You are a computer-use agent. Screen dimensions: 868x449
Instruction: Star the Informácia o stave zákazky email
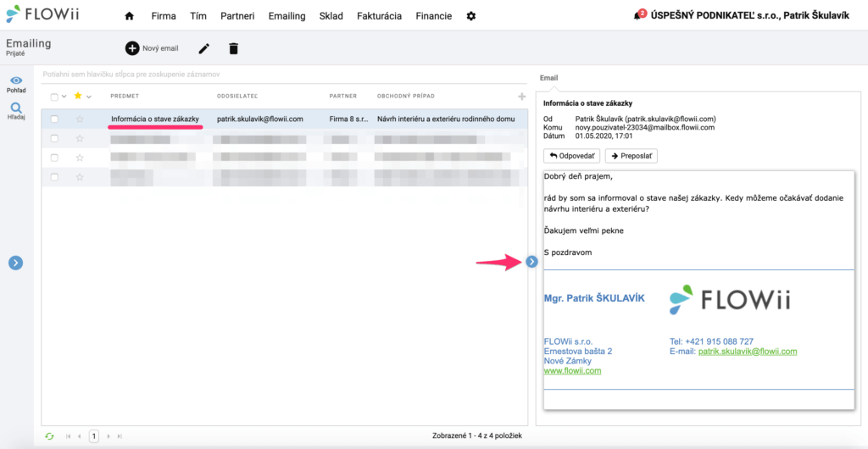[80, 119]
